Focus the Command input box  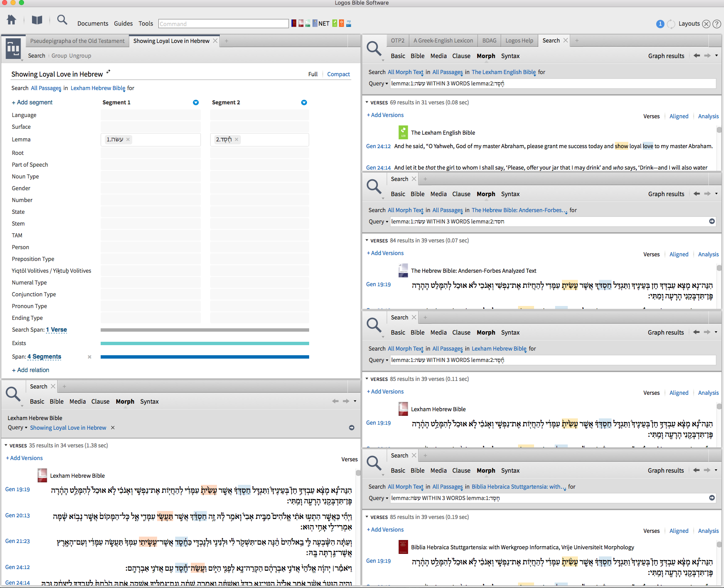pos(223,24)
